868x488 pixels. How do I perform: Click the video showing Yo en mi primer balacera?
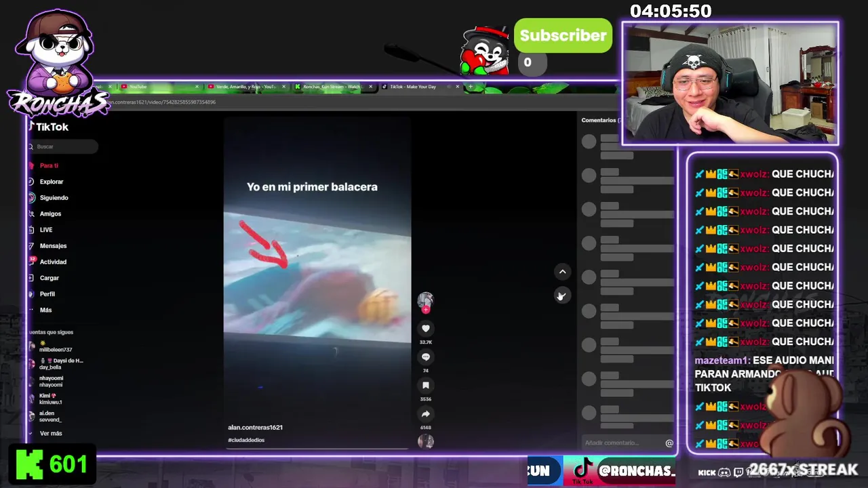pyautogui.click(x=317, y=281)
